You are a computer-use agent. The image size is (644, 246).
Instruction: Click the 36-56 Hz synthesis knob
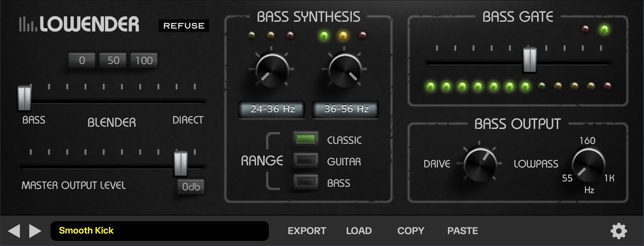click(x=345, y=70)
